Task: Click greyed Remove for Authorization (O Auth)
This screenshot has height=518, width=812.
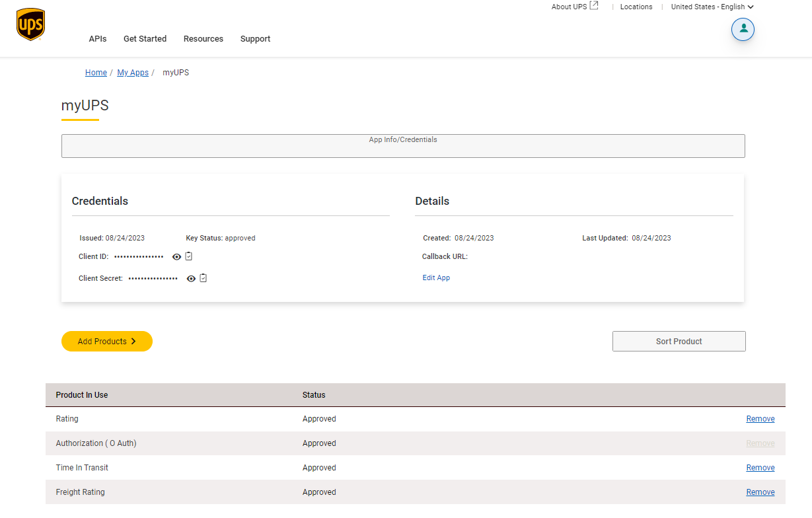Action: pyautogui.click(x=760, y=443)
